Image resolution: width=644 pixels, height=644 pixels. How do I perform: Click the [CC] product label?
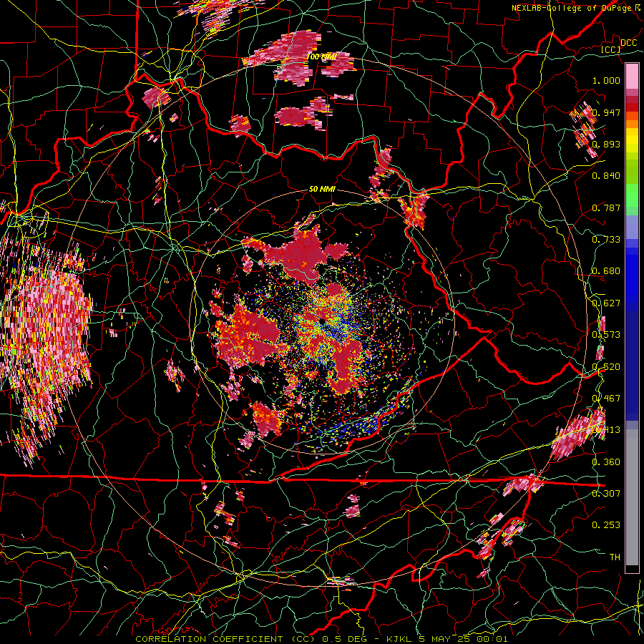pyautogui.click(x=611, y=49)
